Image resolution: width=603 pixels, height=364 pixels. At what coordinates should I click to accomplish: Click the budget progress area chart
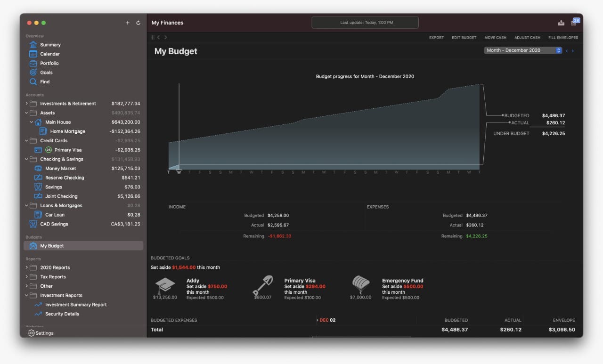click(325, 127)
